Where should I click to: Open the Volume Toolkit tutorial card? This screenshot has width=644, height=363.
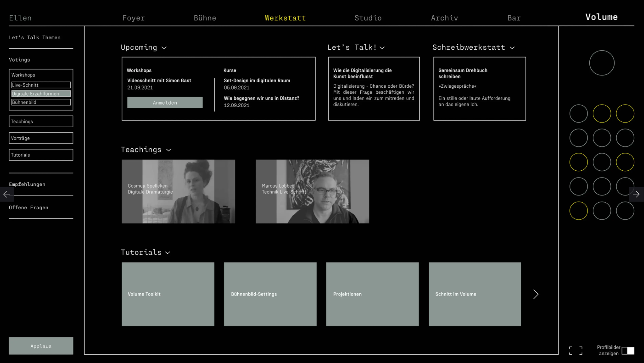coord(168,294)
